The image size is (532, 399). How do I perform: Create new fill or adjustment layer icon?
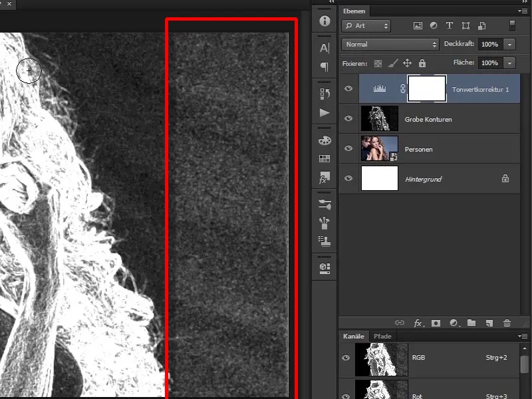tap(454, 323)
